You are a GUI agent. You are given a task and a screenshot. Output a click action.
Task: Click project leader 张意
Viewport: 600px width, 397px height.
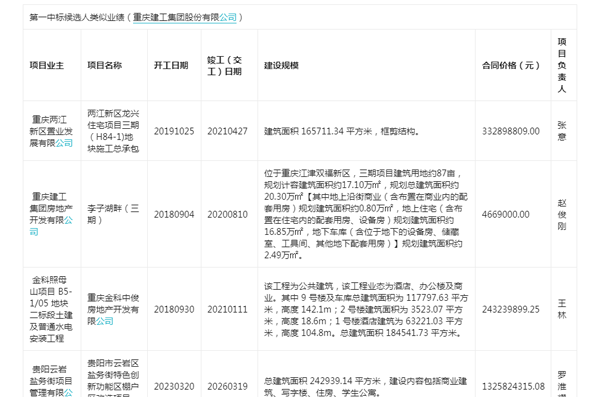pos(562,131)
